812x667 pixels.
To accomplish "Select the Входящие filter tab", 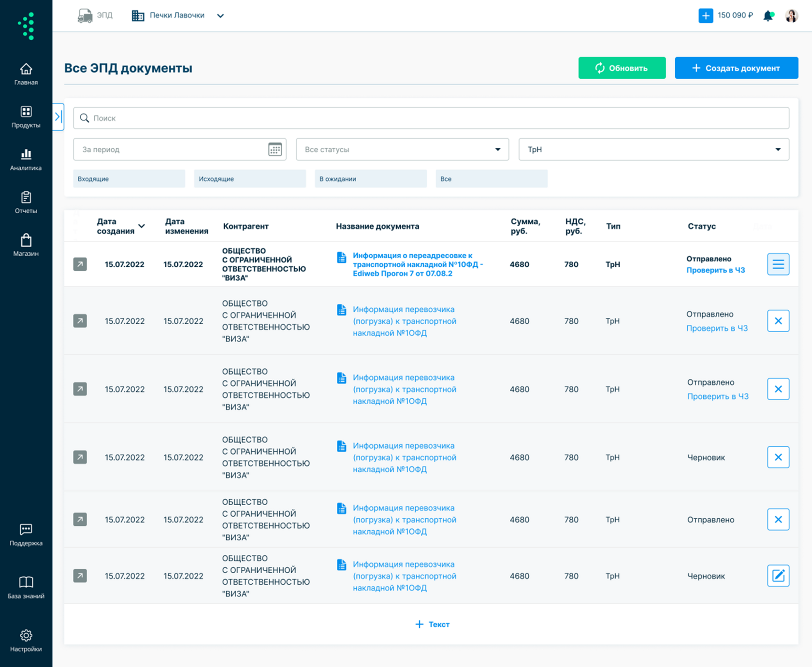I will [129, 179].
